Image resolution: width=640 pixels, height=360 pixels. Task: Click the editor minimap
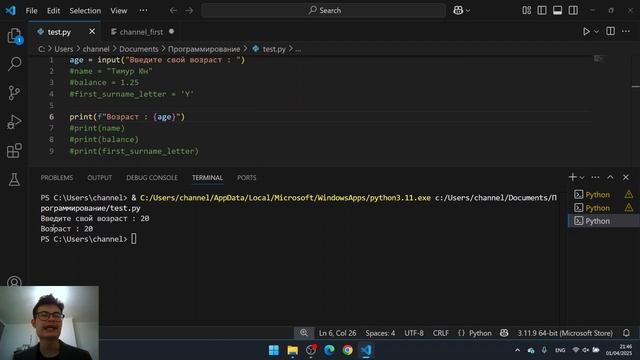598,59
